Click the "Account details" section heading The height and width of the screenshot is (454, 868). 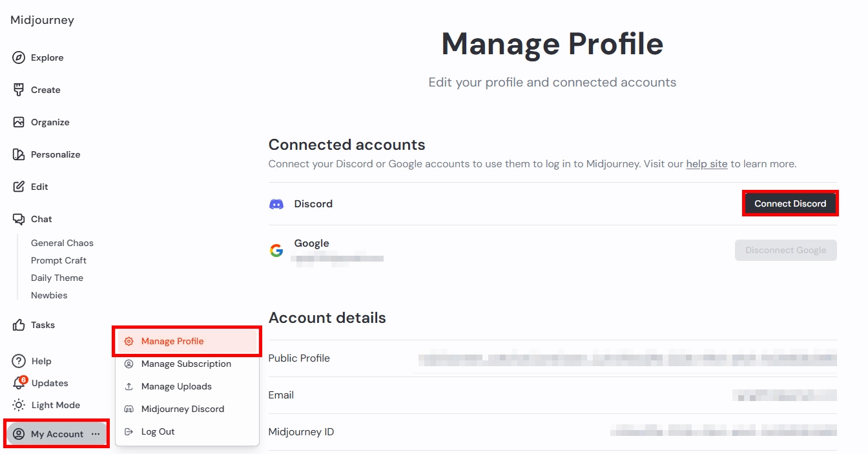click(x=327, y=318)
